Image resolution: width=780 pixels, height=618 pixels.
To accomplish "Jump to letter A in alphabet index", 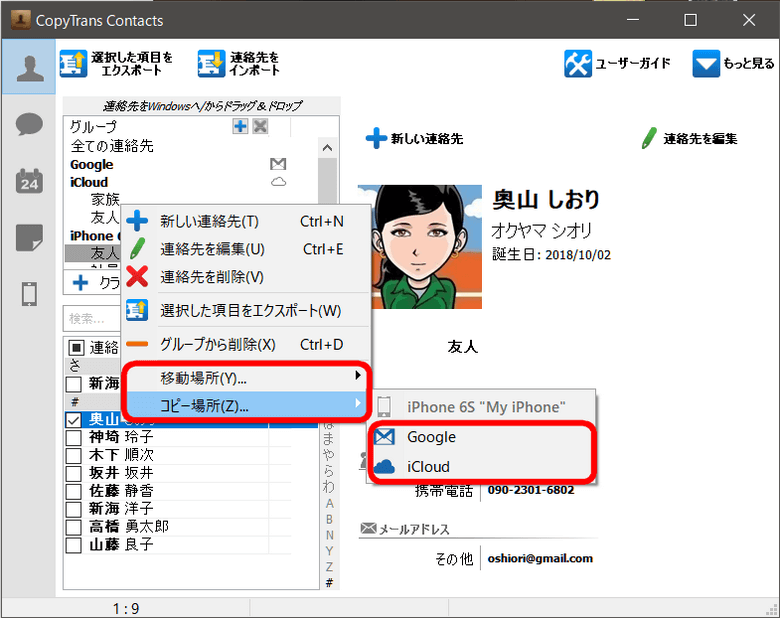I will point(329,504).
